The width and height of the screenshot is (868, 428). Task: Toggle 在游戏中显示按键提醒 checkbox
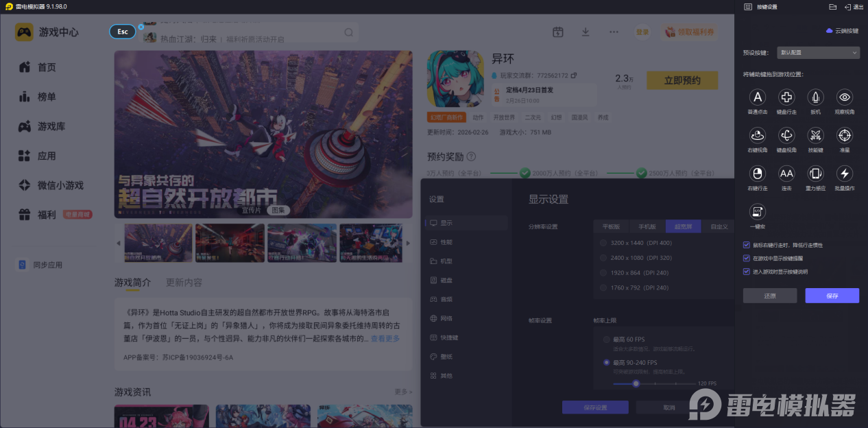[x=747, y=259]
